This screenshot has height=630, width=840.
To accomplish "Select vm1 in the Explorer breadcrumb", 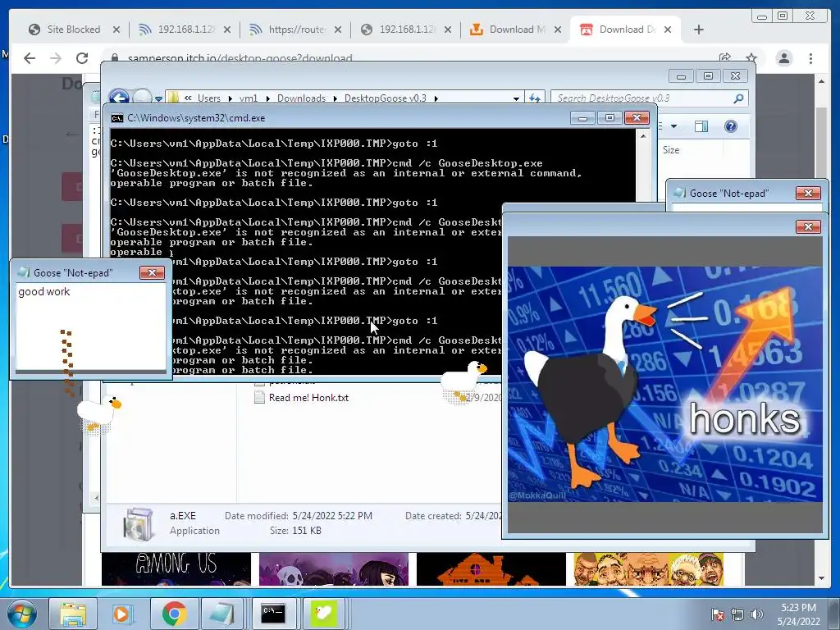I will [248, 98].
